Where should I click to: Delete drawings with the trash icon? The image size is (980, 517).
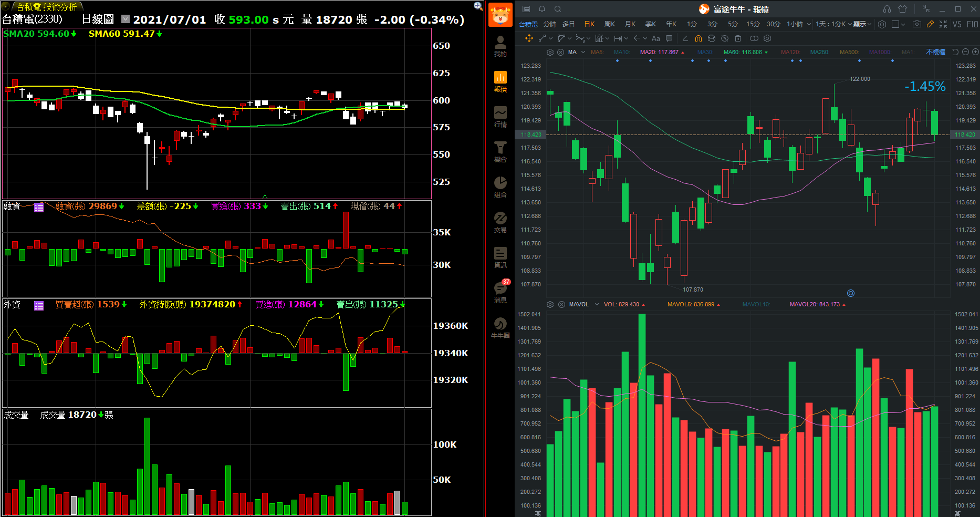tap(738, 38)
